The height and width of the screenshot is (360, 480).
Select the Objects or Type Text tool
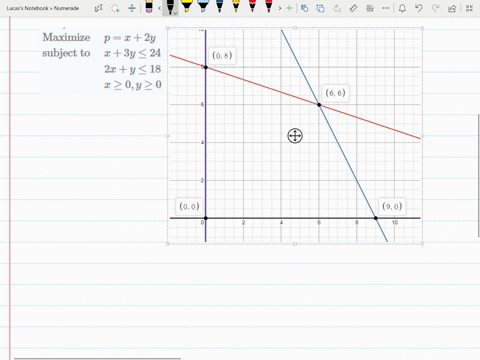tap(99, 8)
